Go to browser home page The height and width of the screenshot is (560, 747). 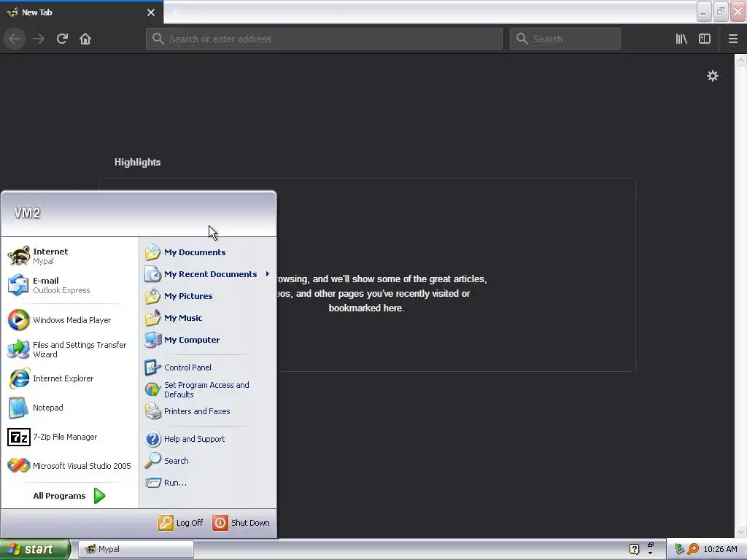[x=85, y=39]
